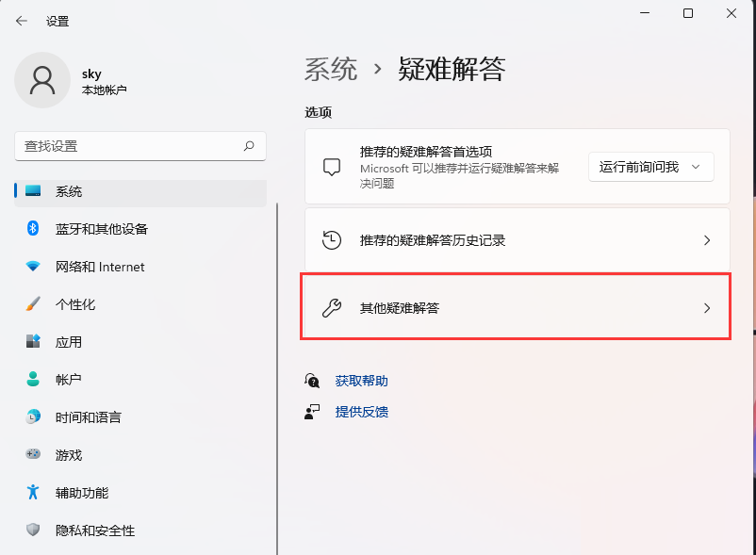Open 蓝牙和其他设备 settings

point(140,229)
